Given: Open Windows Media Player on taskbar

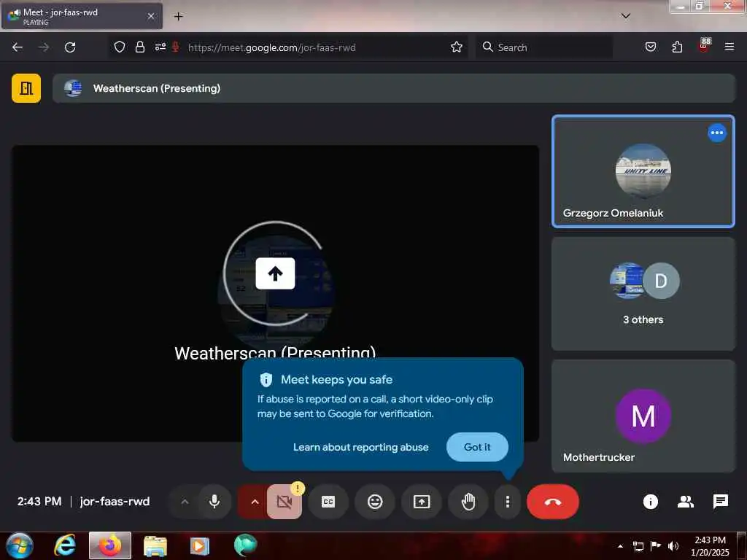Looking at the screenshot, I should (200, 546).
